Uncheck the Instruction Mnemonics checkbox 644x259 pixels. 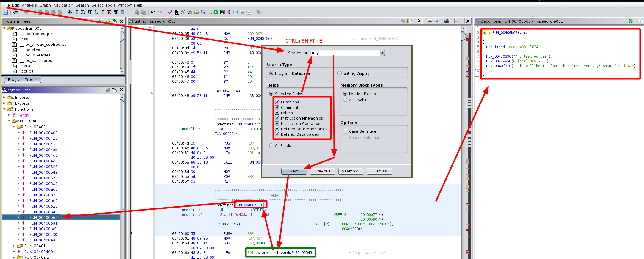pos(277,118)
